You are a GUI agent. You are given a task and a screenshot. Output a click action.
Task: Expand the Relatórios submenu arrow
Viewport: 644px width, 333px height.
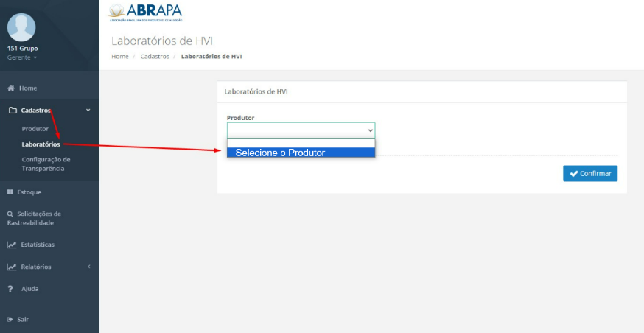tap(88, 267)
